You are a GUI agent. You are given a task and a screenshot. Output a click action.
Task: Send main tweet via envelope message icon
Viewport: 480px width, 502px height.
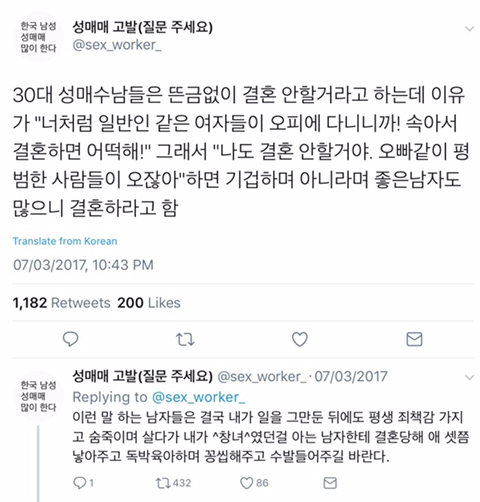click(414, 339)
